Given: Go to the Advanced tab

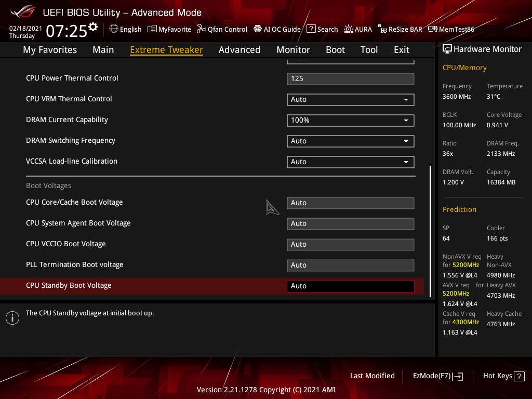Looking at the screenshot, I should click(240, 50).
